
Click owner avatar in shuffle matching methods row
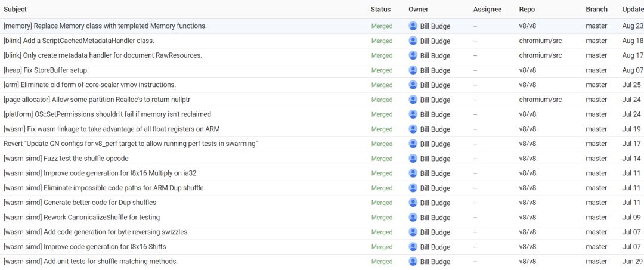413,262
